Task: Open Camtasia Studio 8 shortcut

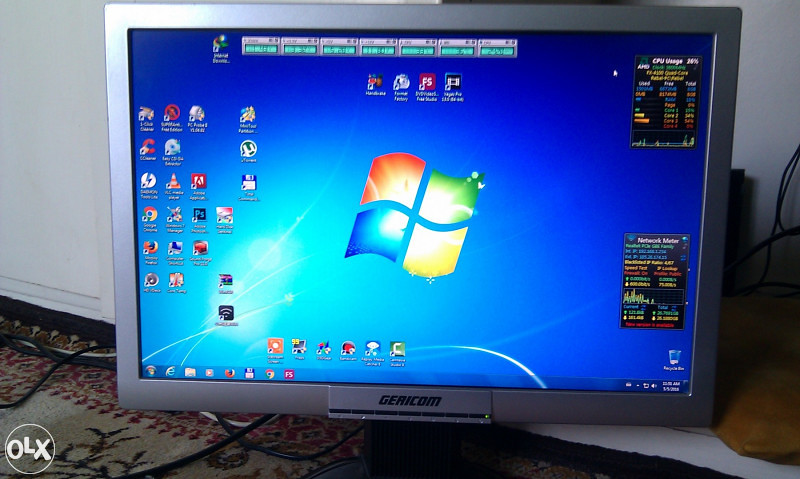Action: point(397,354)
